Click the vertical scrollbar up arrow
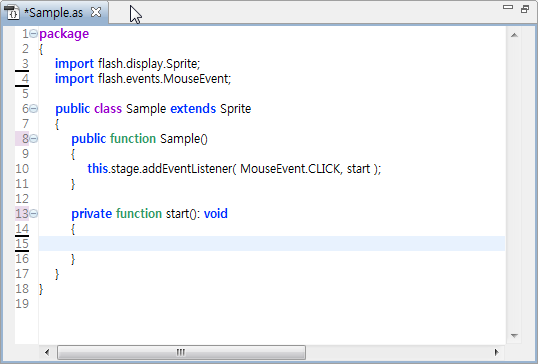 [514, 35]
